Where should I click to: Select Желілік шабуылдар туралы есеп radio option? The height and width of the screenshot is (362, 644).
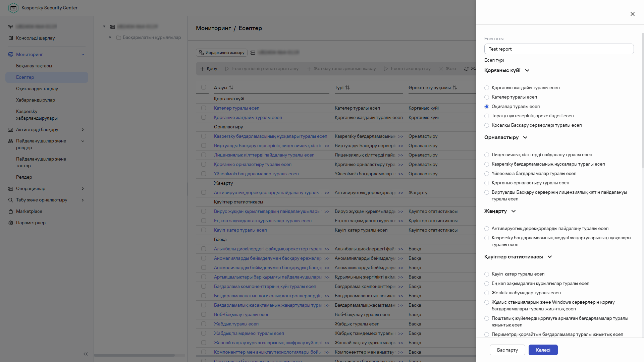[x=487, y=293]
